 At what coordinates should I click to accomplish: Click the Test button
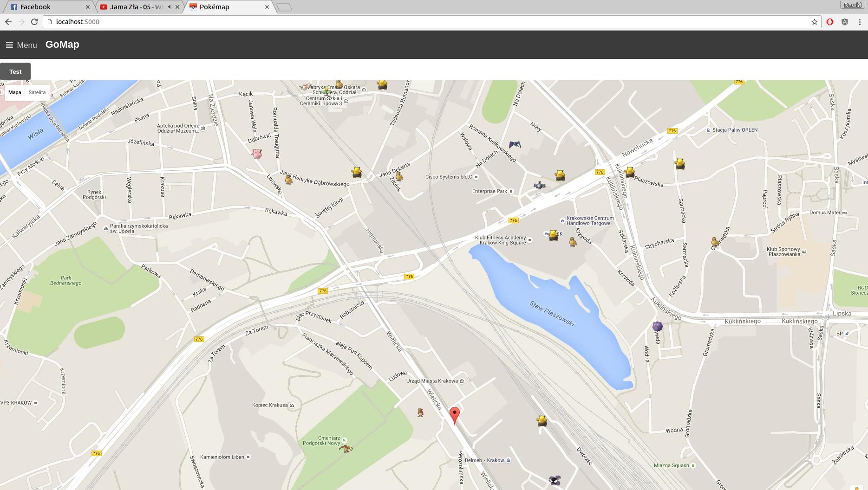click(x=15, y=71)
